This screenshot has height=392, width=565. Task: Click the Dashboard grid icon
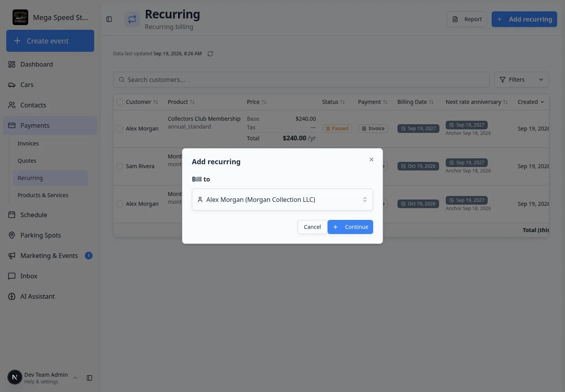point(12,64)
